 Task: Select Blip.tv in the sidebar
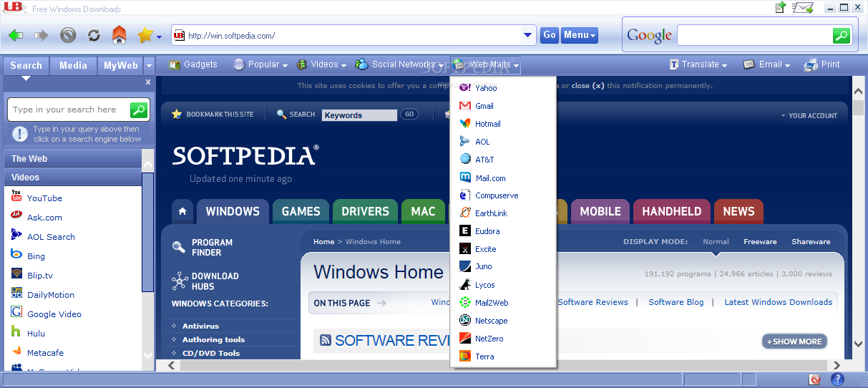coord(40,276)
